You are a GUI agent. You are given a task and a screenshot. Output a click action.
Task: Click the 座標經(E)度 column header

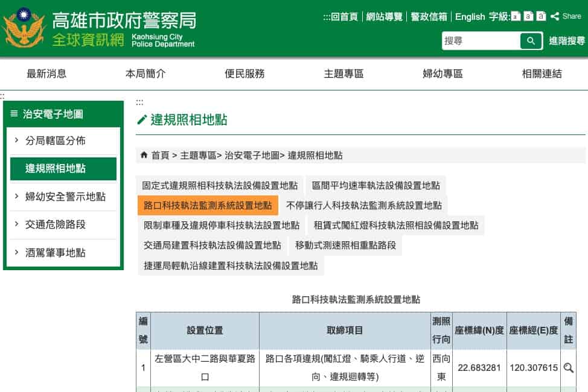click(533, 330)
